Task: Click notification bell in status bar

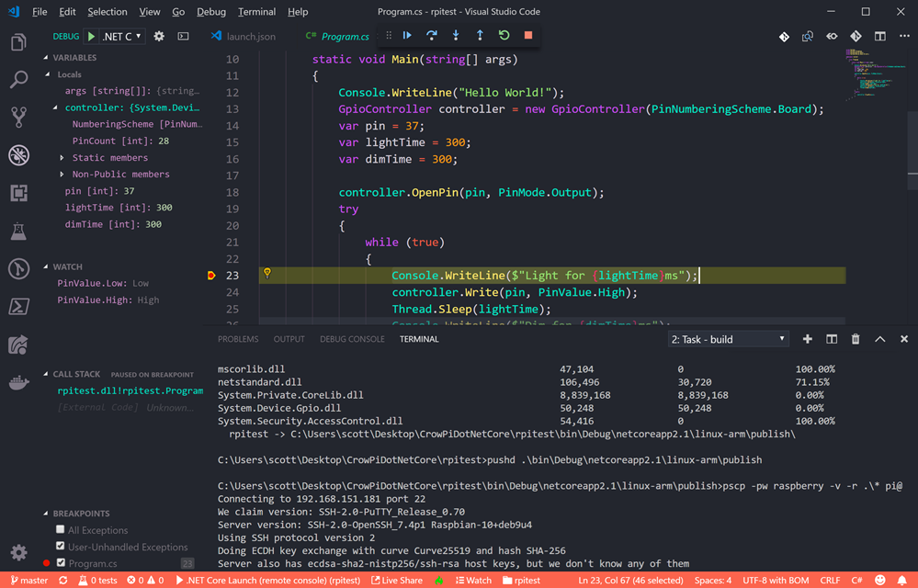Action: pos(902,581)
